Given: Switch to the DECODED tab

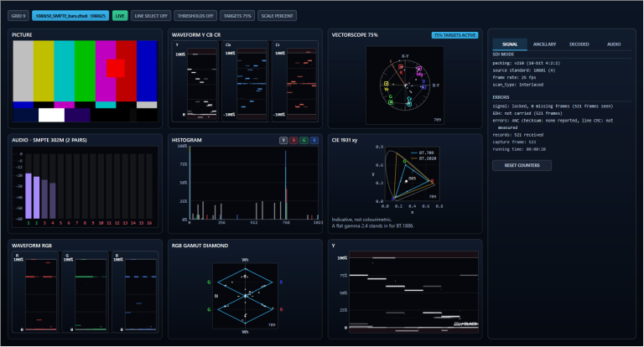Looking at the screenshot, I should (579, 44).
